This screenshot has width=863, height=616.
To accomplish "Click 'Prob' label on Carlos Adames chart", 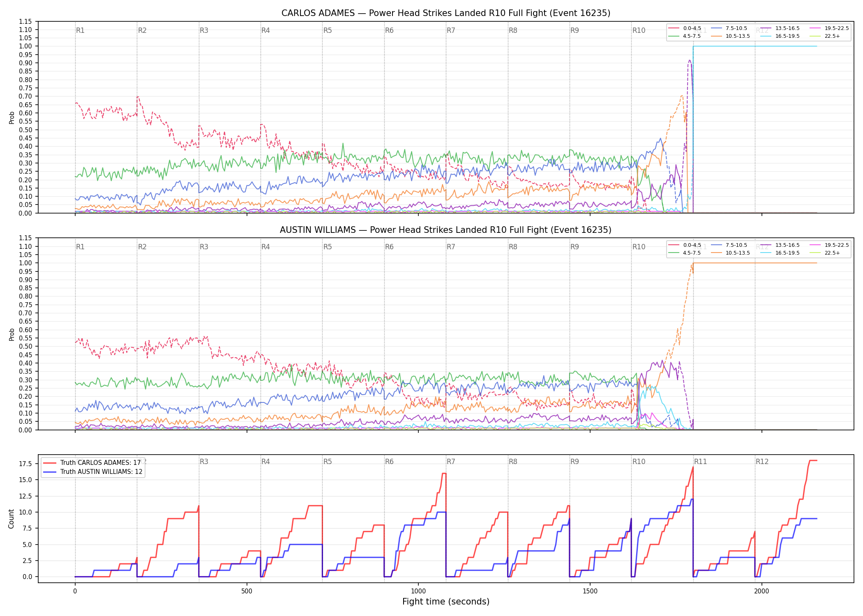I will [12, 117].
